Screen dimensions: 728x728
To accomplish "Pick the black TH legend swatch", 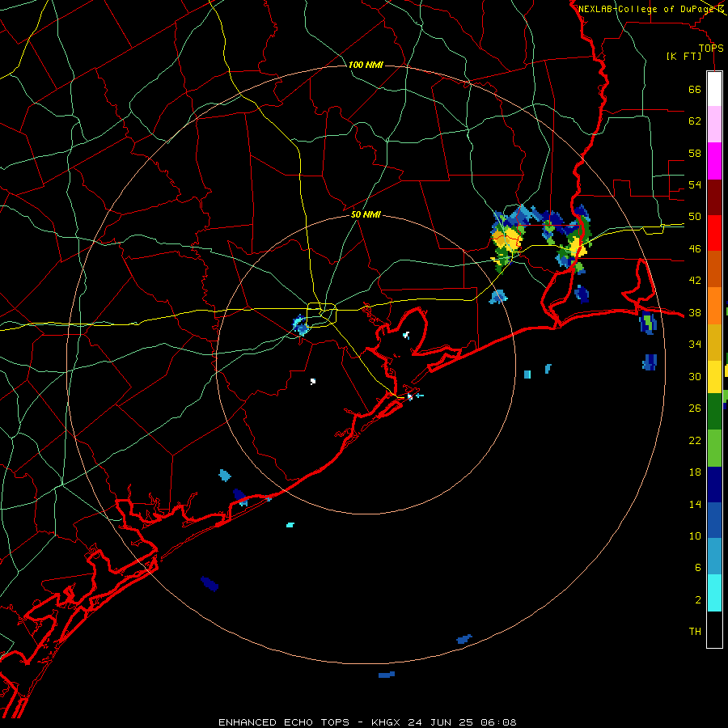I will 714,629.
